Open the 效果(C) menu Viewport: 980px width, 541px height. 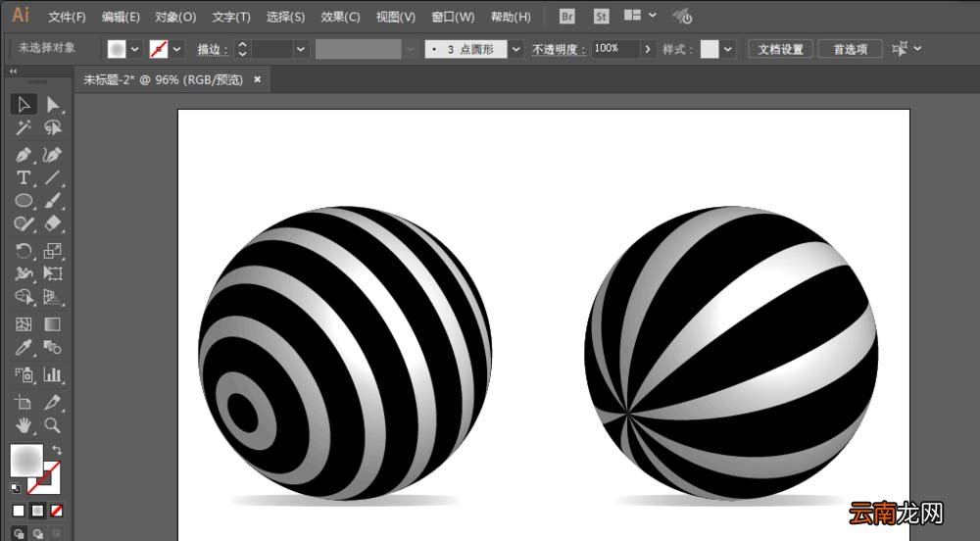click(x=340, y=17)
